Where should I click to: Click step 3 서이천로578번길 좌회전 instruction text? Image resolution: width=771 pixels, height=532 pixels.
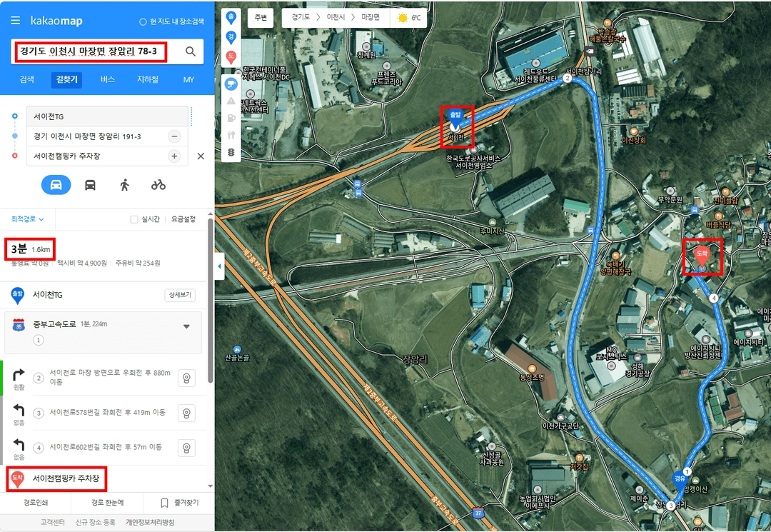[107, 412]
